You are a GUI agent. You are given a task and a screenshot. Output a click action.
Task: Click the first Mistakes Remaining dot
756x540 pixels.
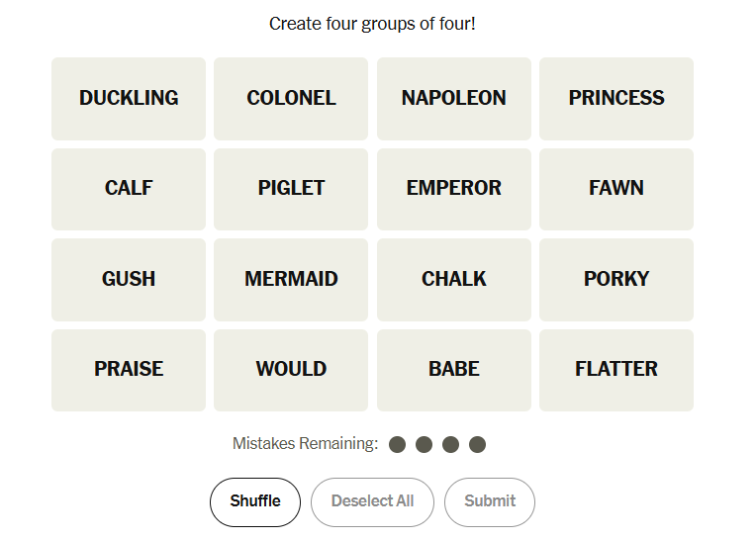[398, 445]
